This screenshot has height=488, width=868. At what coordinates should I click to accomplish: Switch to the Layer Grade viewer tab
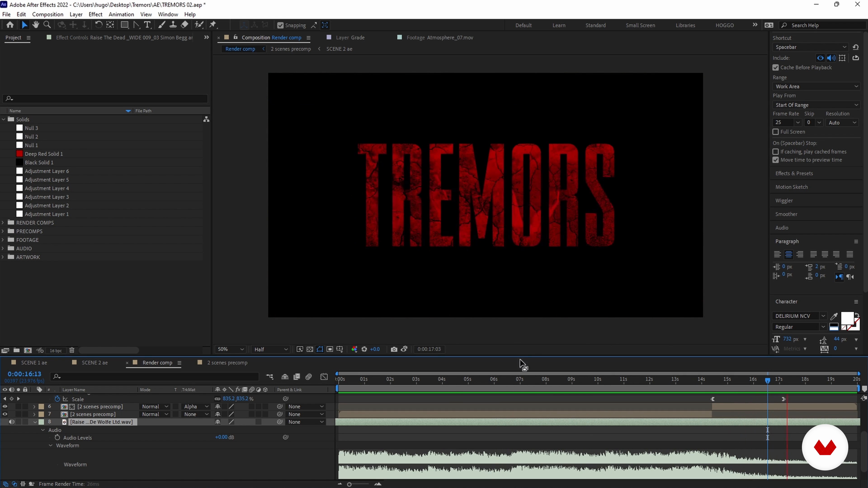(x=350, y=37)
